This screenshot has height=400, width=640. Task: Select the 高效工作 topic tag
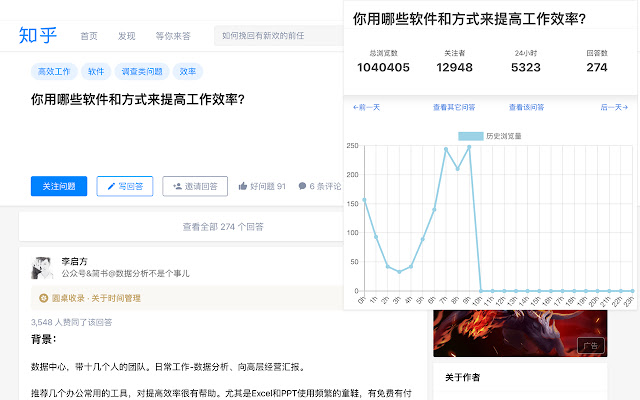(54, 72)
